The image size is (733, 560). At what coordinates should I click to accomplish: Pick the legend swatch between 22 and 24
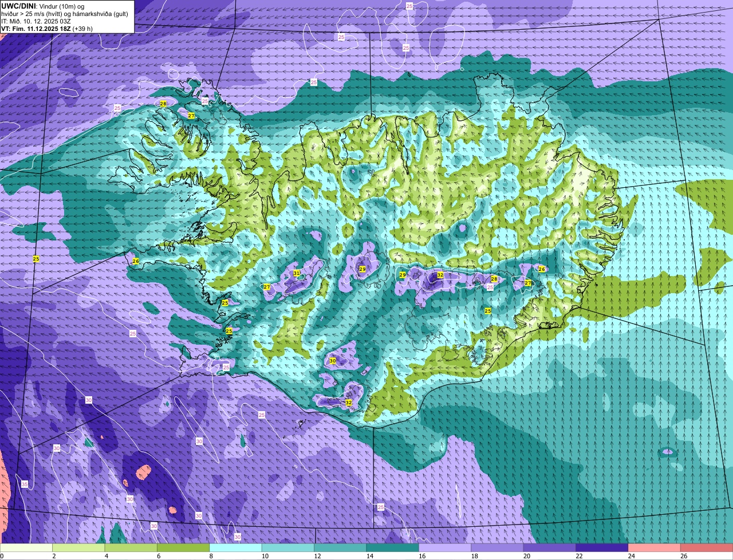pos(602,548)
